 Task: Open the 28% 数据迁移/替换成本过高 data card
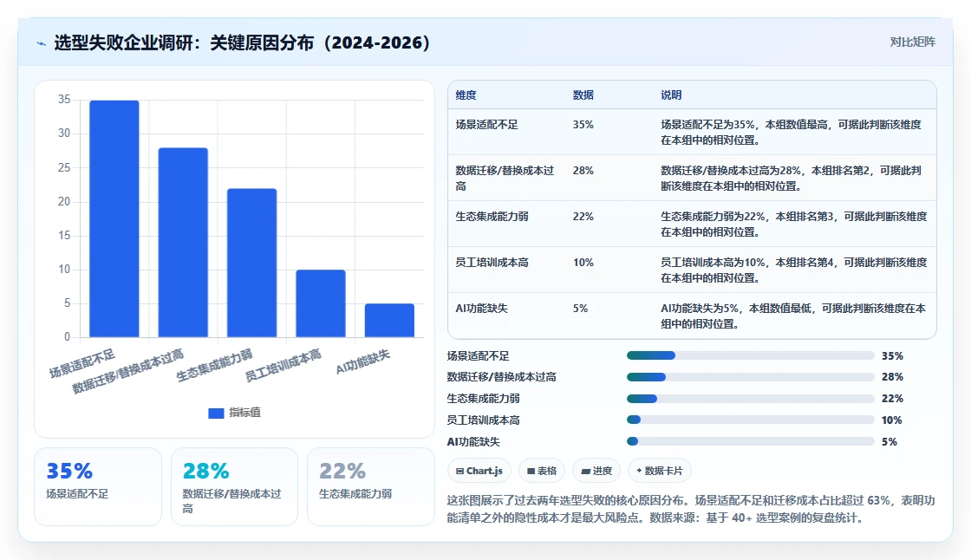pyautogui.click(x=235, y=487)
